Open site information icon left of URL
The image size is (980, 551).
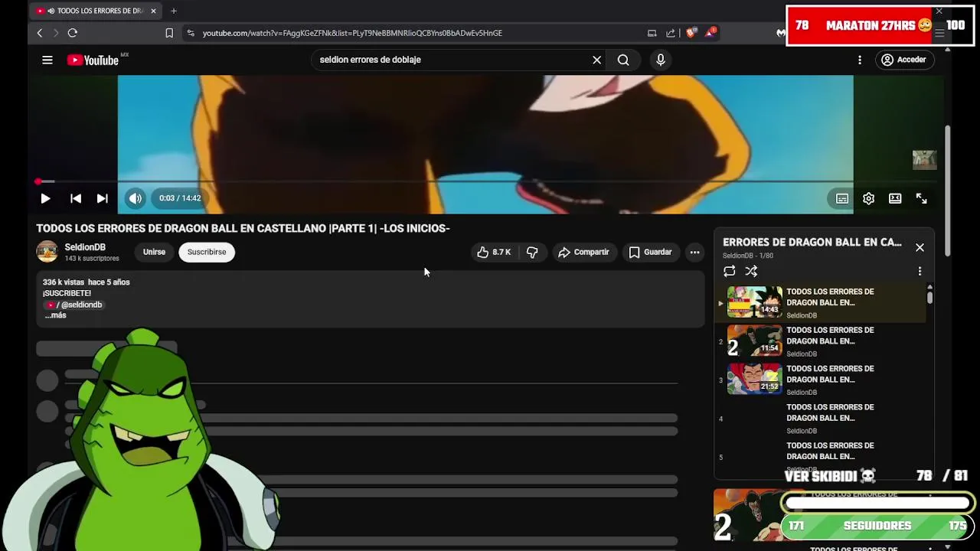click(x=191, y=33)
